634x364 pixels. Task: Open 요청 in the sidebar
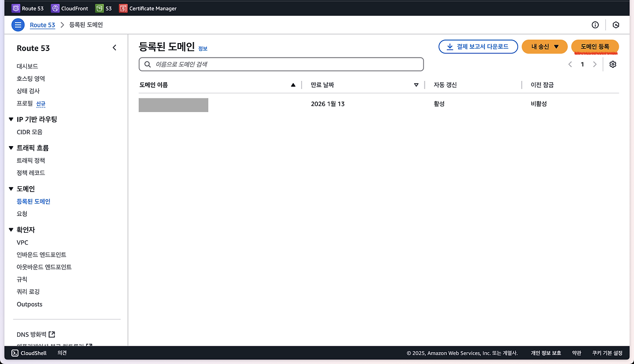(x=22, y=214)
